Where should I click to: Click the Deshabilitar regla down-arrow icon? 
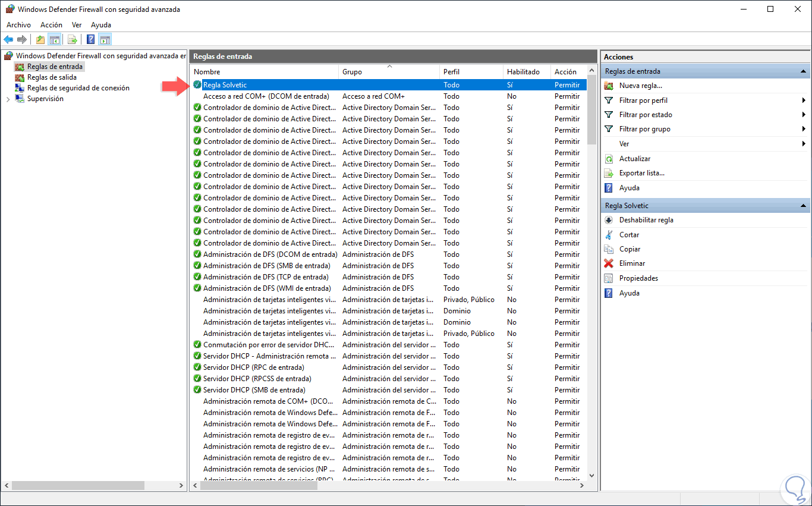point(609,220)
